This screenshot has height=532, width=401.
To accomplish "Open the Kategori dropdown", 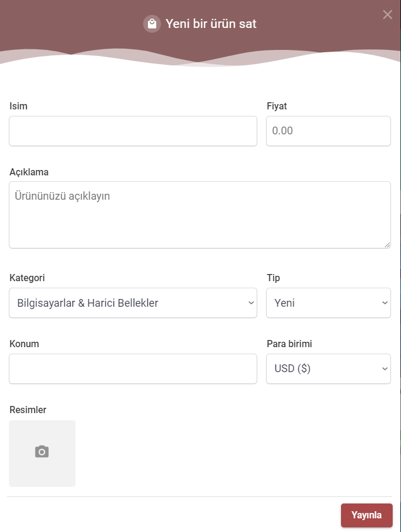I will [133, 303].
